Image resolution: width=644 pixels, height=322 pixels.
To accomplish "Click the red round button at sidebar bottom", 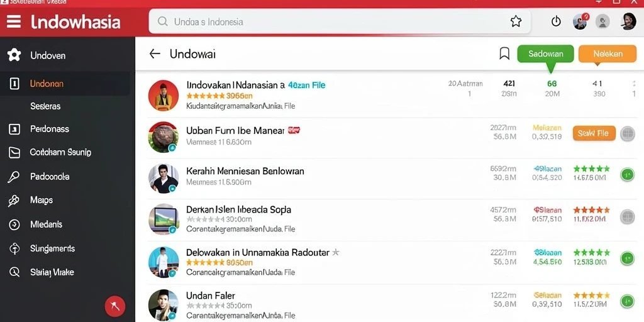I will click(115, 306).
